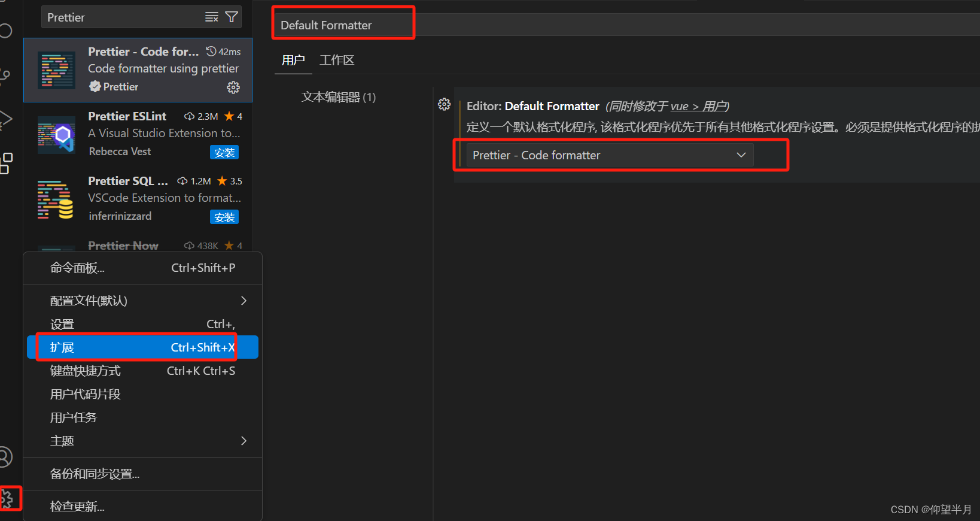980x521 pixels.
Task: Click the Editor: Default Formatter setting title
Action: [532, 106]
